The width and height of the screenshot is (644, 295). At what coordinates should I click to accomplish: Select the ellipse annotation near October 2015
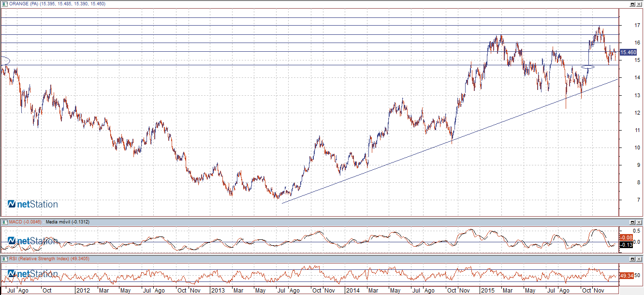pos(587,67)
